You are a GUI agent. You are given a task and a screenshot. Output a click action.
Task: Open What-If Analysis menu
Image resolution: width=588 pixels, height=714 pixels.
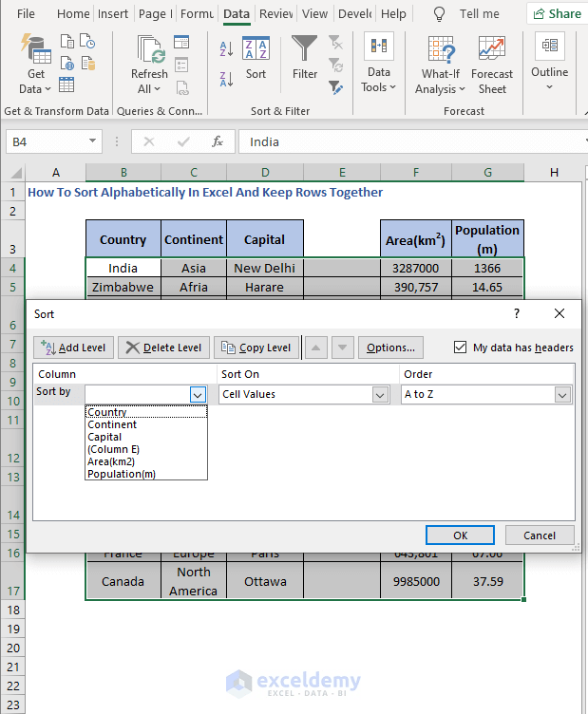click(440, 66)
